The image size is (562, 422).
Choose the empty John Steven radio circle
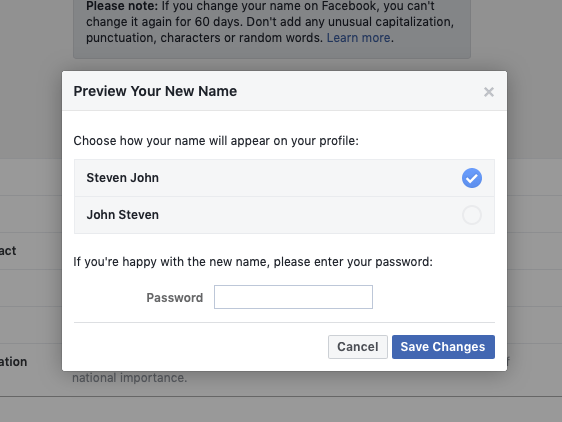[472, 215]
